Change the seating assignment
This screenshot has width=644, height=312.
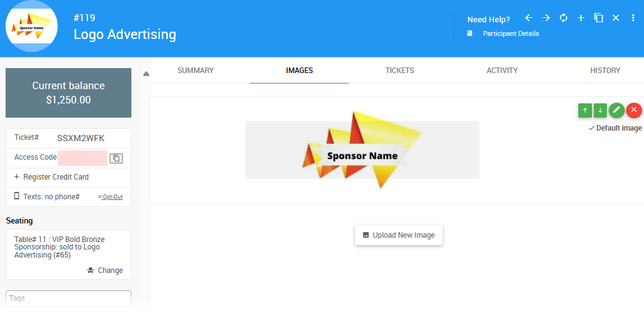click(105, 271)
